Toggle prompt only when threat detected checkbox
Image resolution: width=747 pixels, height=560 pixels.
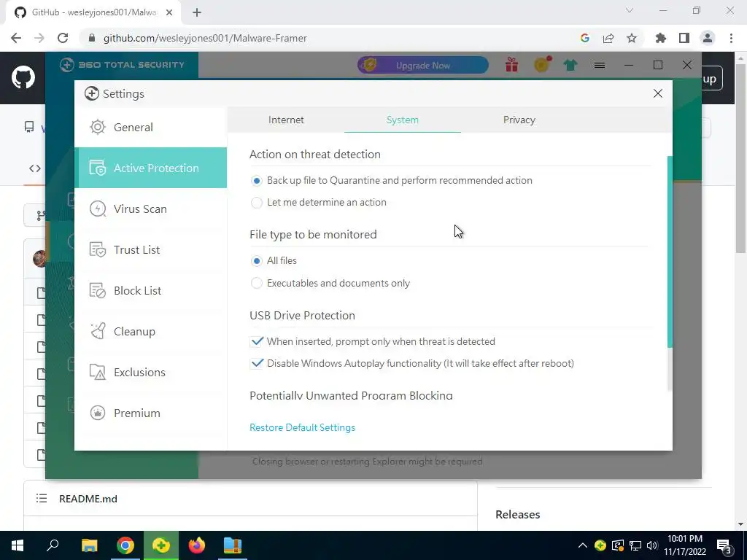coord(256,341)
